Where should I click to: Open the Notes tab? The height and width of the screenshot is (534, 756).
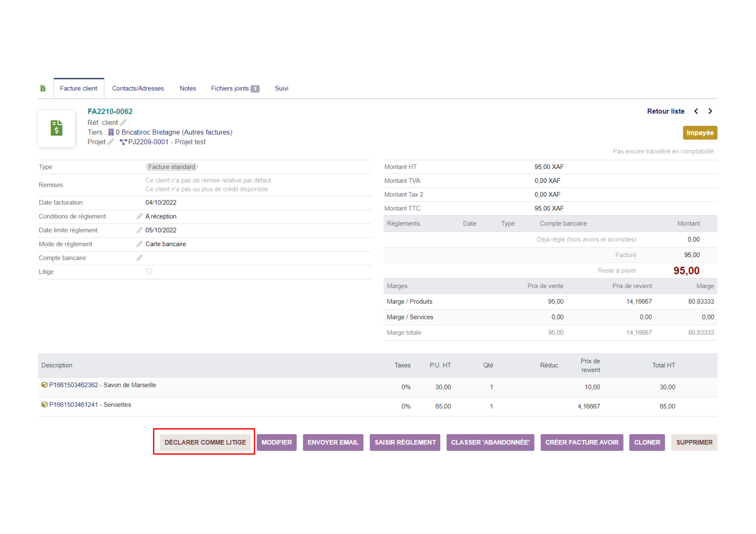[x=188, y=88]
